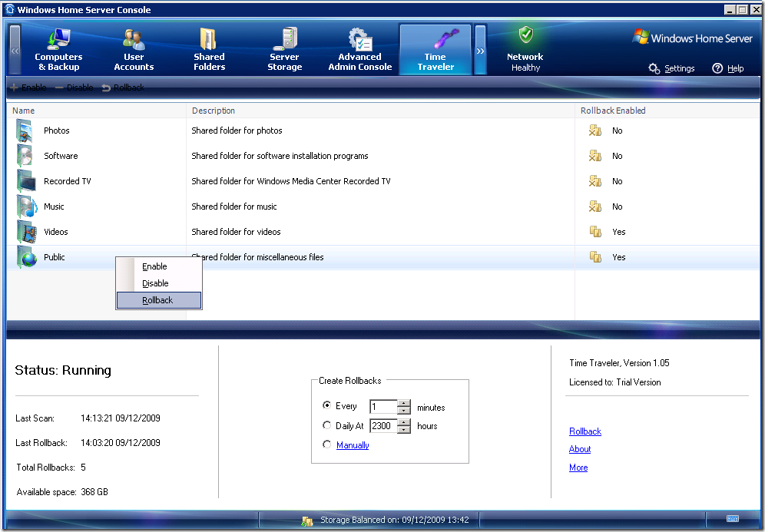Click the rollback status icon for Recorded TV

[594, 181]
